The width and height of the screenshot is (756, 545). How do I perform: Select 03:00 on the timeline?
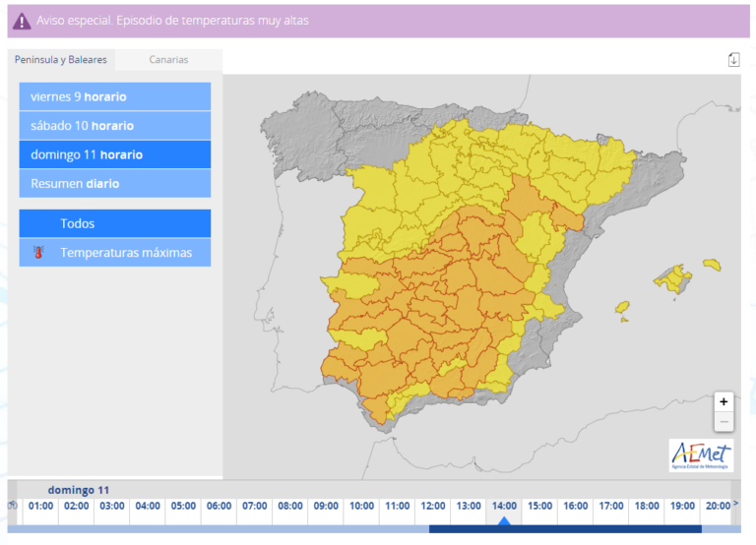pos(112,506)
